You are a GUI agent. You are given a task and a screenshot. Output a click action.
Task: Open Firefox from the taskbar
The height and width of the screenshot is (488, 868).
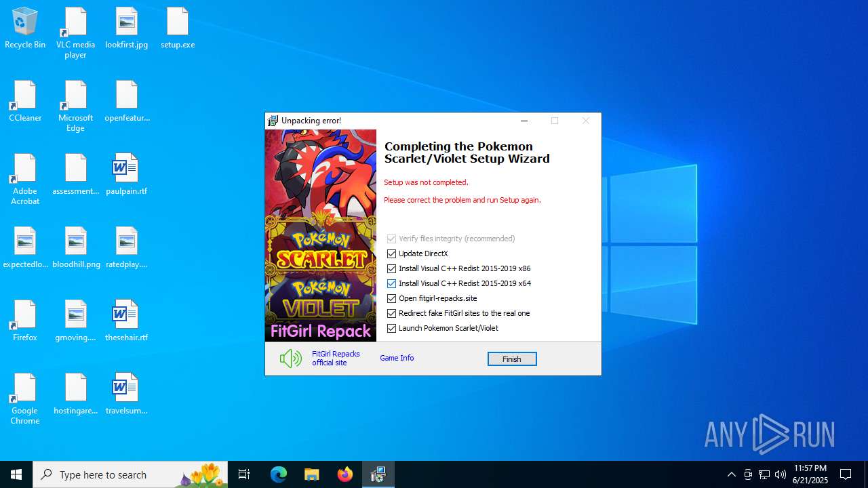coord(345,474)
